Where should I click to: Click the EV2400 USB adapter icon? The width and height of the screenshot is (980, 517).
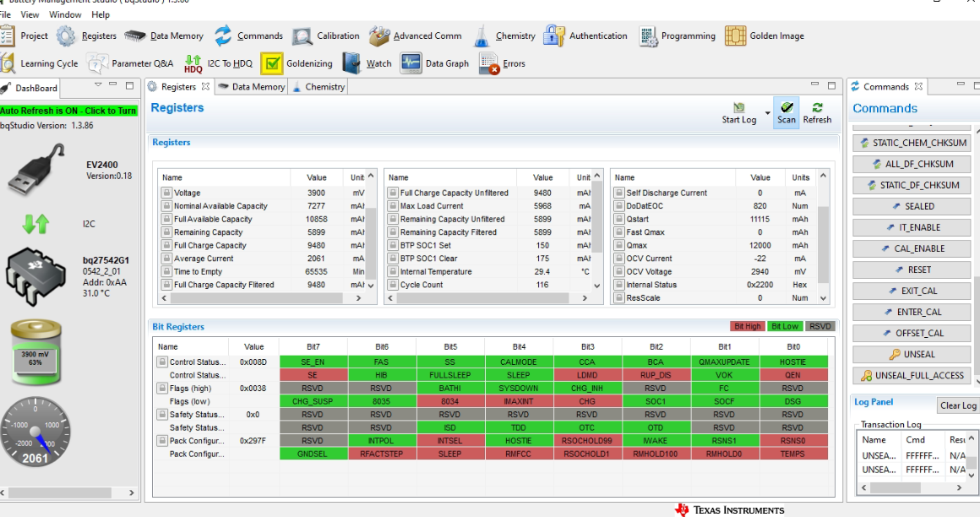(x=36, y=169)
